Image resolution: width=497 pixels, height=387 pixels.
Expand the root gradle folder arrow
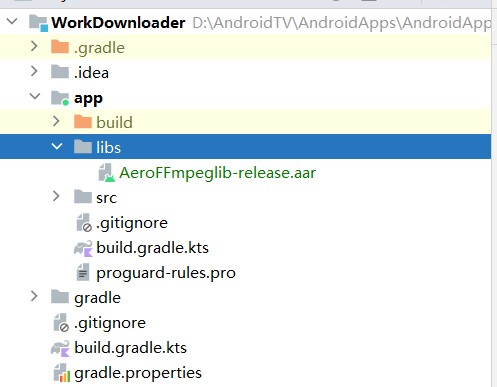click(34, 296)
